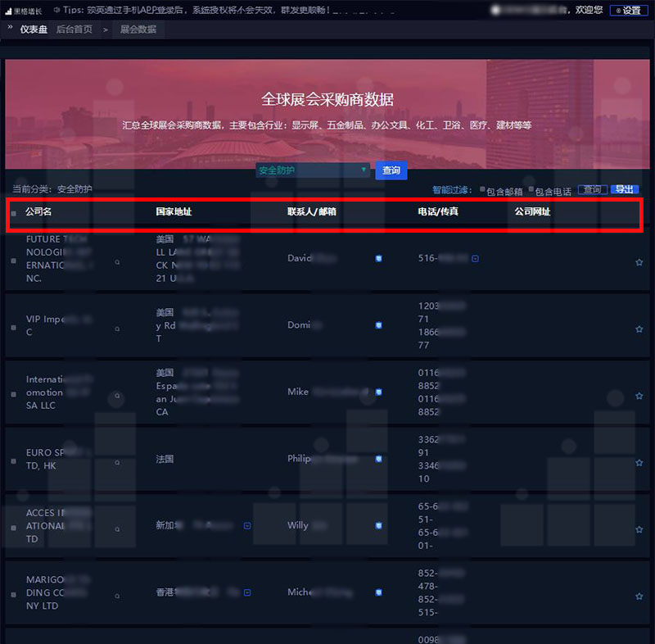Image resolution: width=655 pixels, height=644 pixels.
Task: Tick the select-all checkbox in table header
Action: tap(13, 212)
